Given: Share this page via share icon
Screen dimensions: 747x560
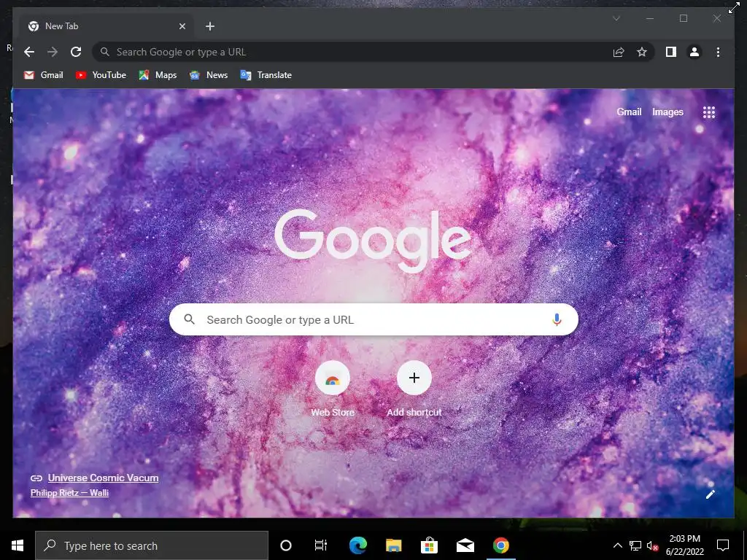Looking at the screenshot, I should tap(619, 52).
